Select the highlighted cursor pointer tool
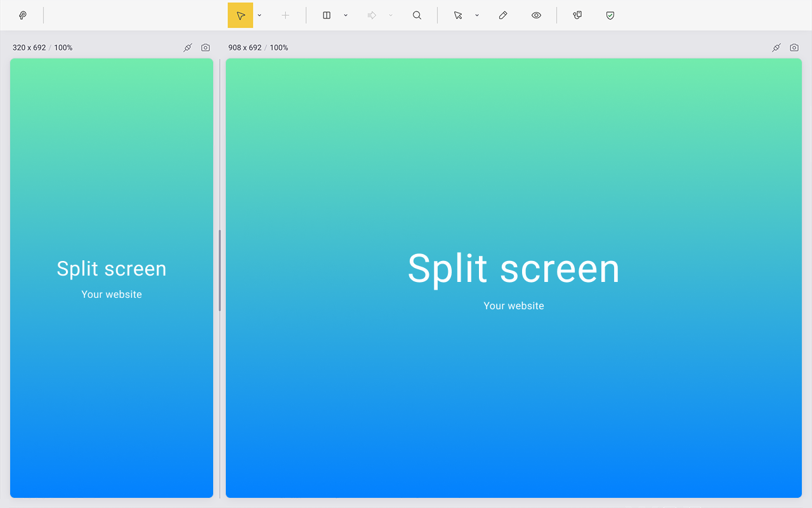Screen dimensions: 812x508 [x=240, y=15]
